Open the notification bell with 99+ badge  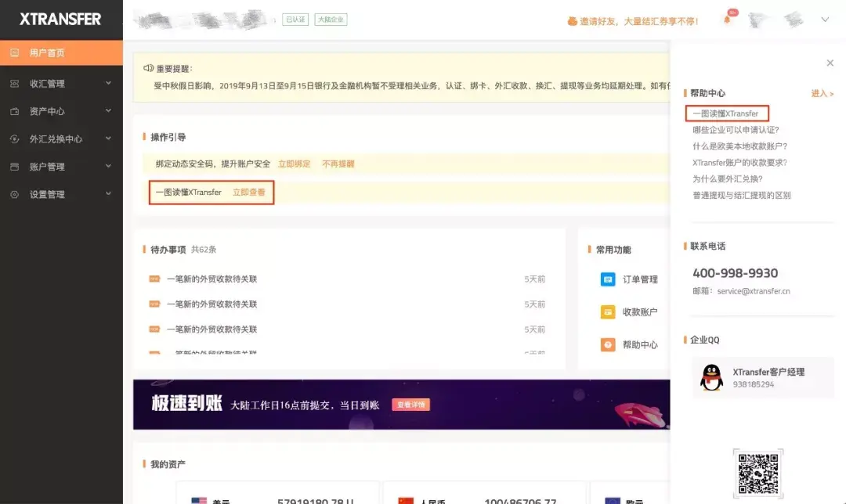point(727,20)
